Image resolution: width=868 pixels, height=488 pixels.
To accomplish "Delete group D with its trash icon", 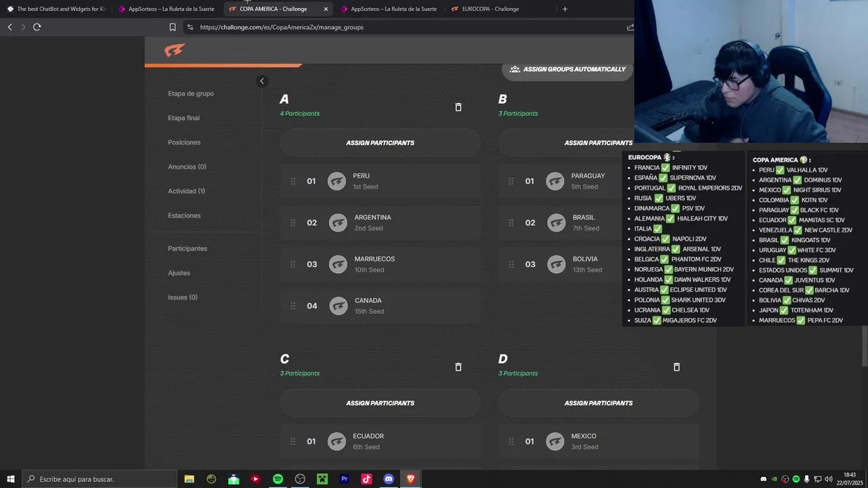I will pos(676,367).
